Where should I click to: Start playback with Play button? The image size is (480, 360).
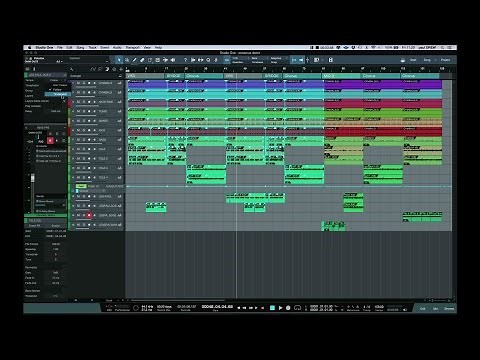(x=280, y=308)
